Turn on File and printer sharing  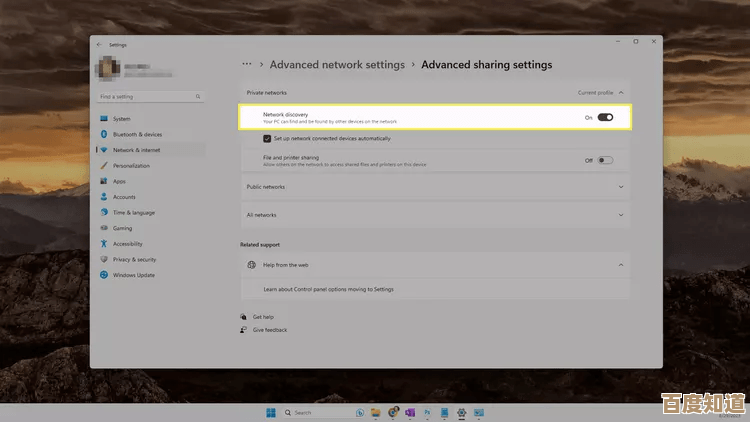[x=605, y=160]
